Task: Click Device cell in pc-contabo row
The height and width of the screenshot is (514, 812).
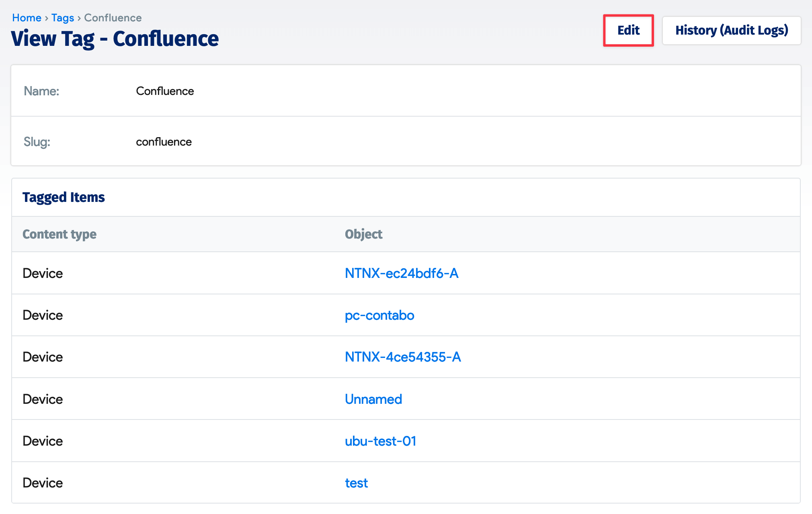Action: [x=43, y=315]
